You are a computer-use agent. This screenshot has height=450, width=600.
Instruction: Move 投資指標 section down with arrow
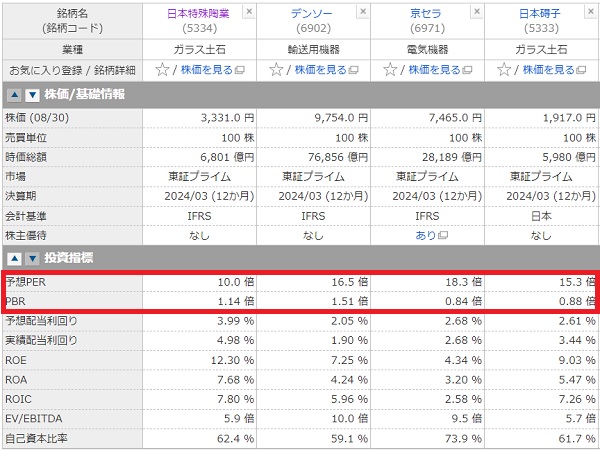[x=33, y=259]
